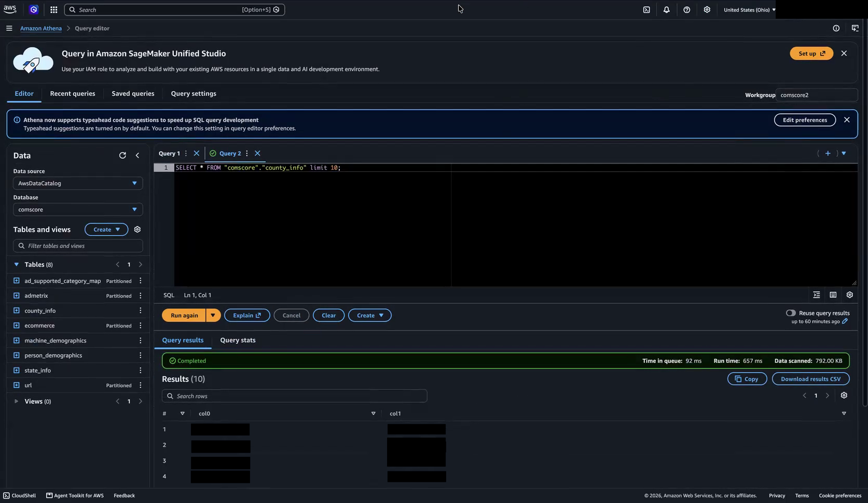
Task: Switch to the Query stats tab
Action: (x=238, y=341)
